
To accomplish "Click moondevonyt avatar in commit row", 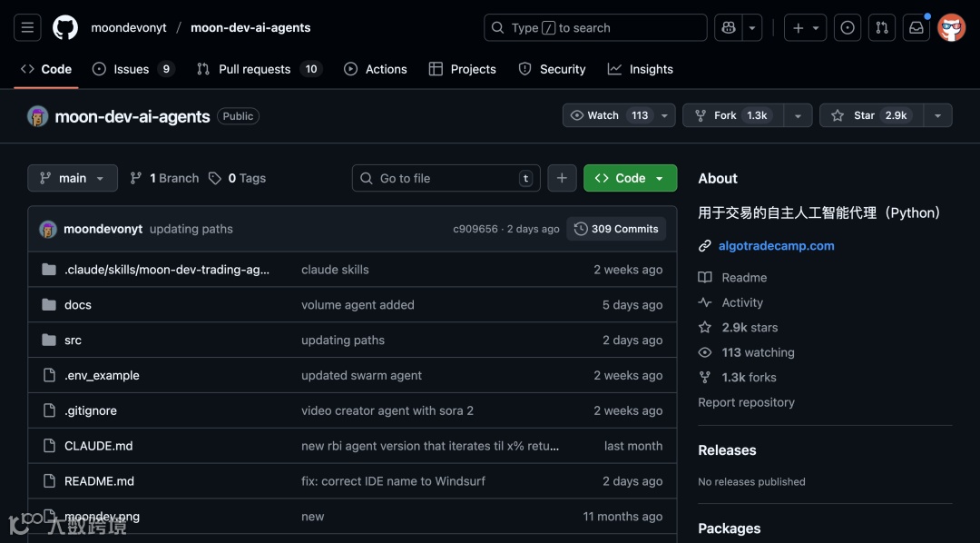I will 48,229.
